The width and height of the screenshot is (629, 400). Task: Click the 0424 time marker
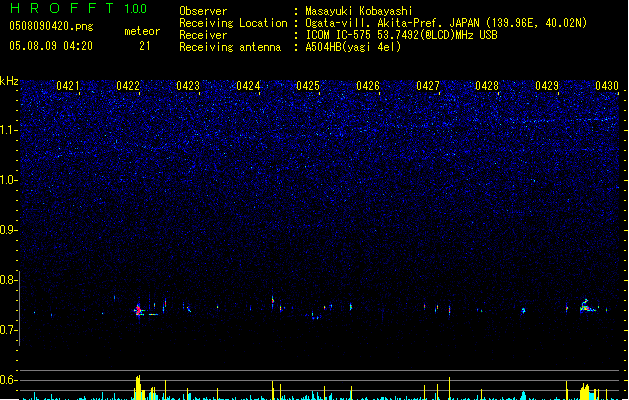pyautogui.click(x=248, y=86)
